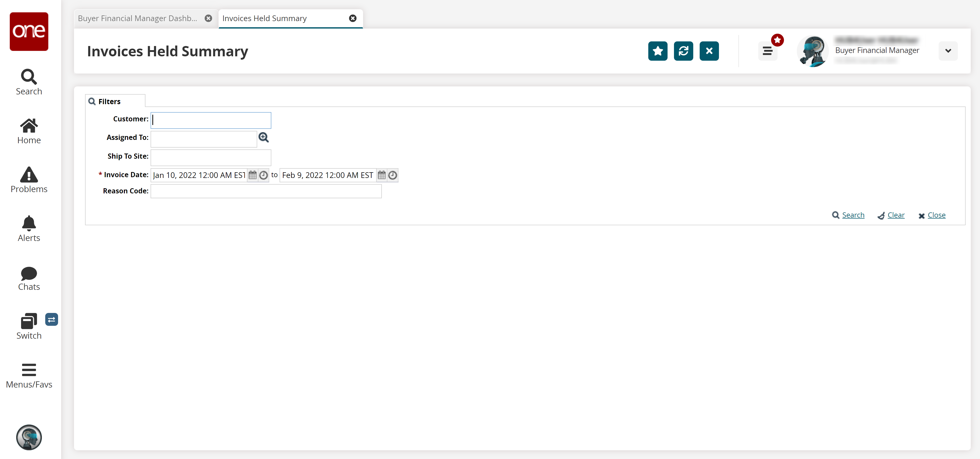Open the header hamburger menu with star badge
Image resolution: width=980 pixels, height=459 pixels.
(767, 51)
